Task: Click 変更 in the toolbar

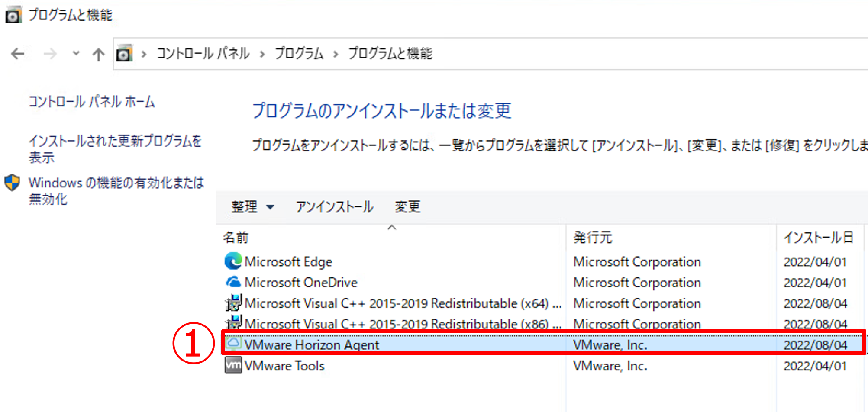Action: point(407,207)
